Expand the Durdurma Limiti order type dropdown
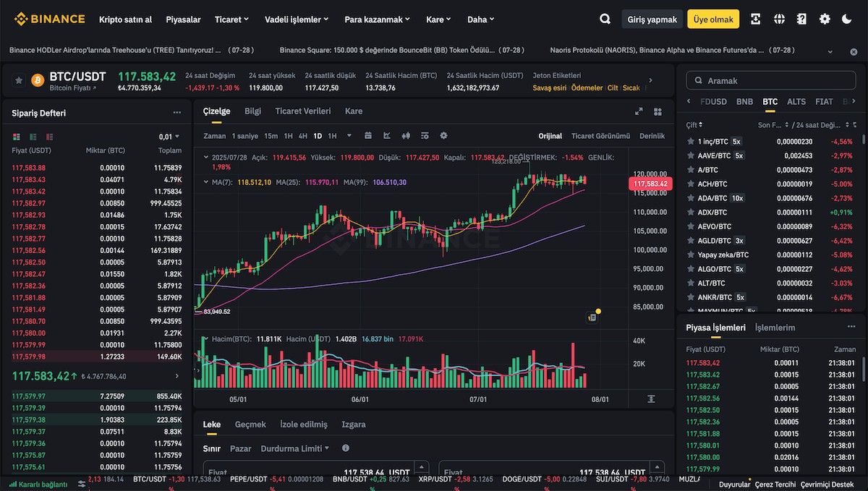 coord(294,448)
